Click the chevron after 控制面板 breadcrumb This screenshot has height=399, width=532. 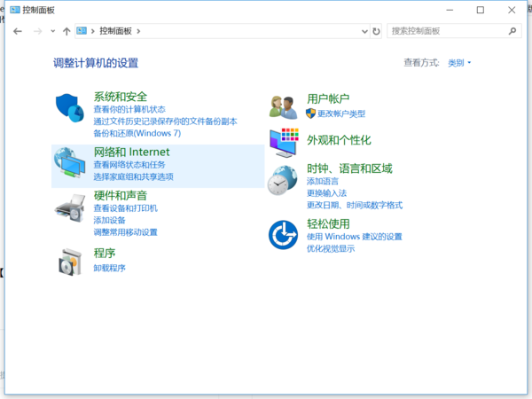138,31
